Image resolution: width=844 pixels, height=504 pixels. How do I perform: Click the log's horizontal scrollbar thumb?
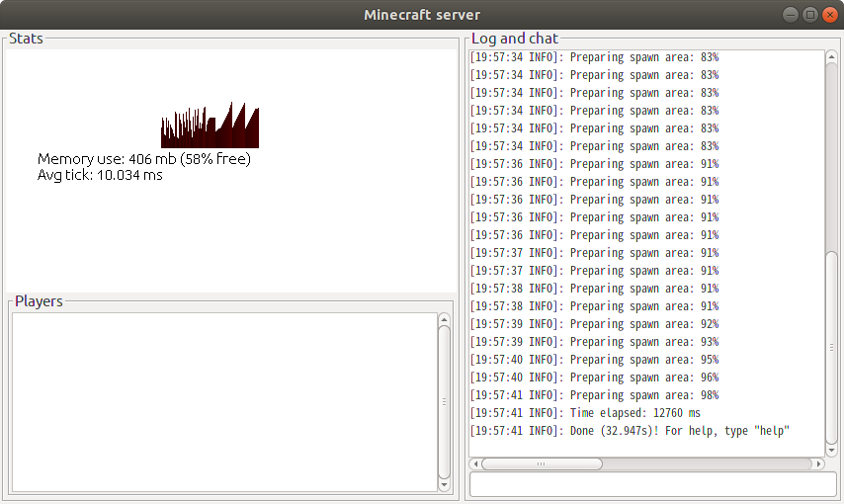coord(541,463)
